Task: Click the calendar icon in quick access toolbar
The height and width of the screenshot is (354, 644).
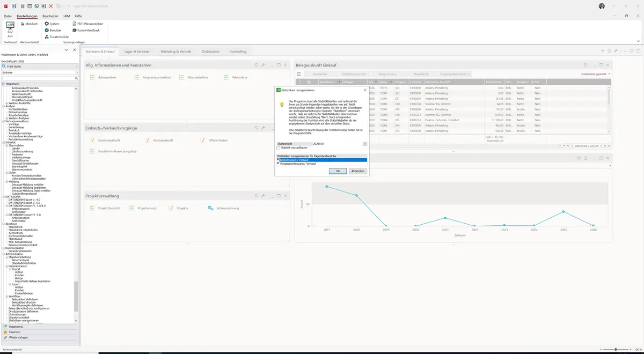Action: (29, 6)
